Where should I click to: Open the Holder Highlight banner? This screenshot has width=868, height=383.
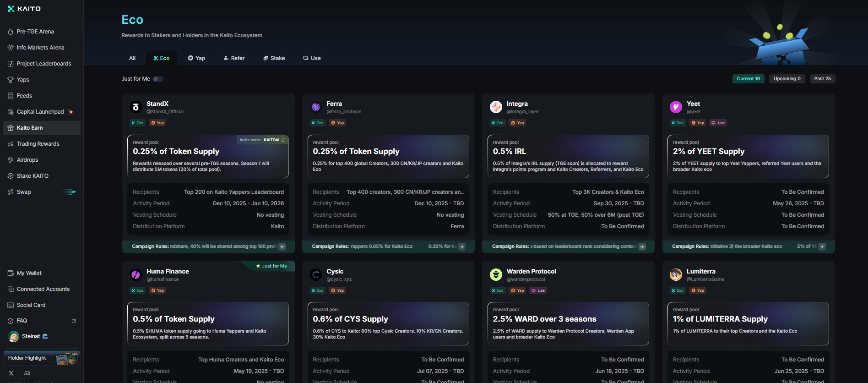coord(42,358)
